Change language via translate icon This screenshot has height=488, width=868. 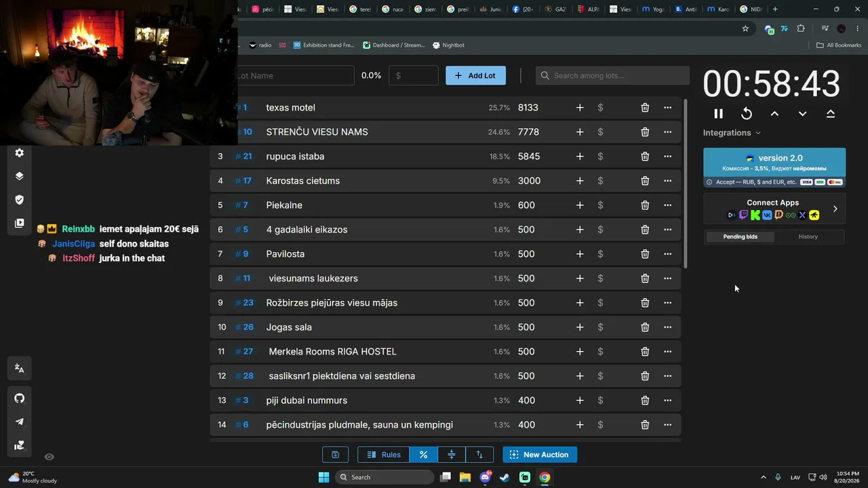(x=20, y=369)
